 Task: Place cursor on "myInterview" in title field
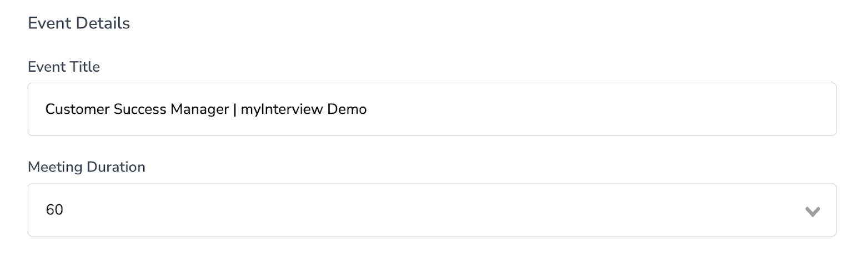[282, 109]
